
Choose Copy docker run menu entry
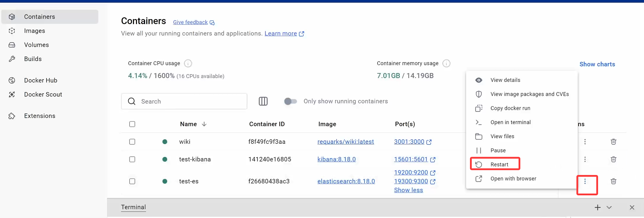tap(522, 108)
